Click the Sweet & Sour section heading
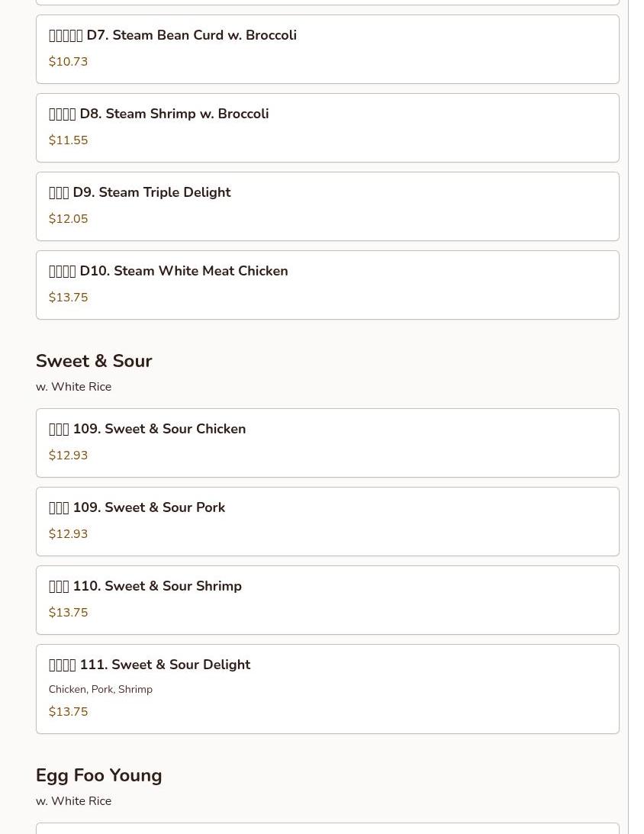 click(x=94, y=361)
